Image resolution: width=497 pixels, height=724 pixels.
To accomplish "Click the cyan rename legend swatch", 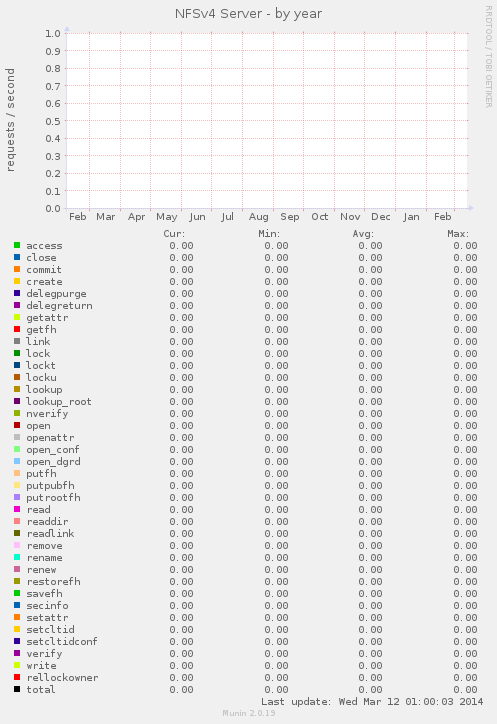I will [17, 557].
